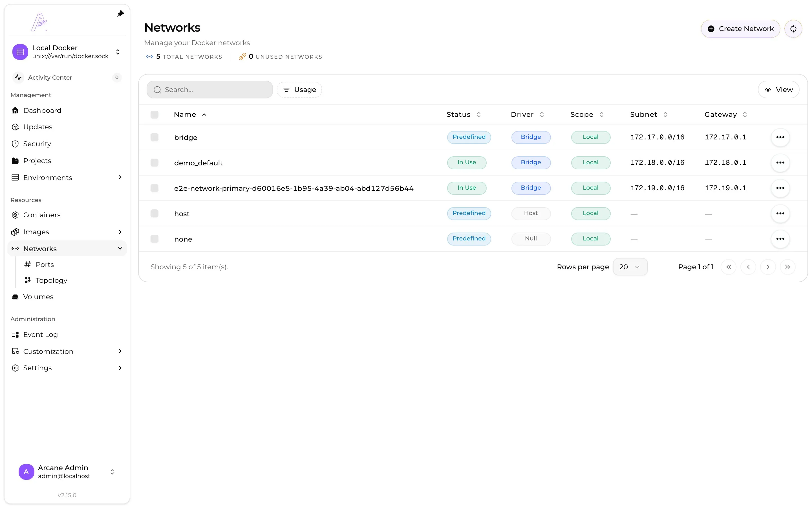Open the e2e-network-primary network name
812x508 pixels.
[294, 188]
